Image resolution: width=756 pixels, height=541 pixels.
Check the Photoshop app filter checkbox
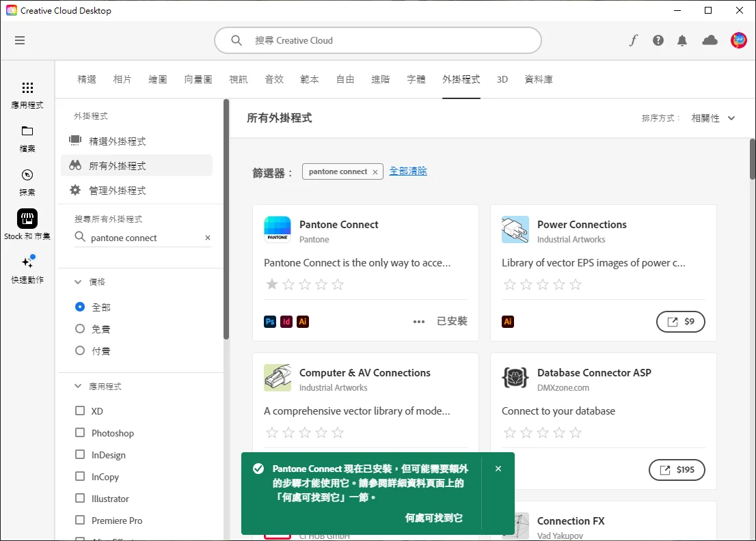click(x=79, y=432)
